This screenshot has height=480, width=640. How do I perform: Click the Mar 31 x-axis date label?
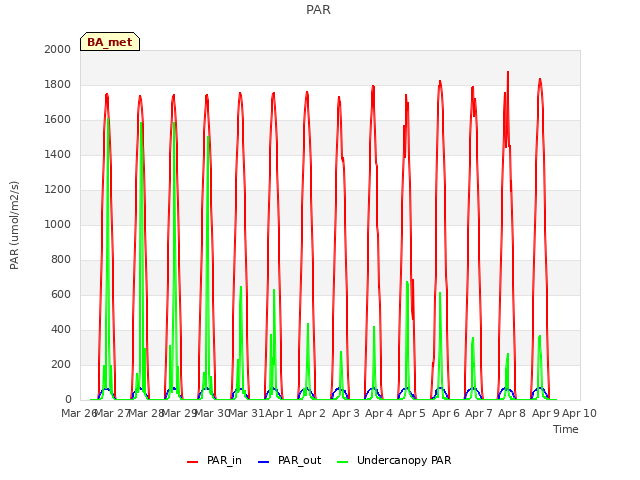pos(246,413)
